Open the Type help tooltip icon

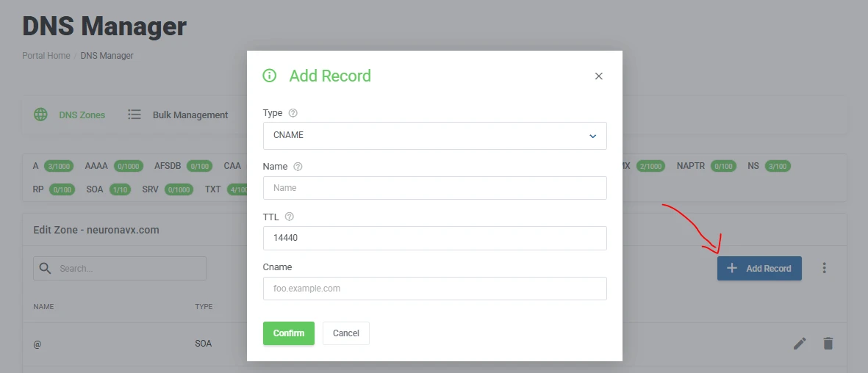293,113
